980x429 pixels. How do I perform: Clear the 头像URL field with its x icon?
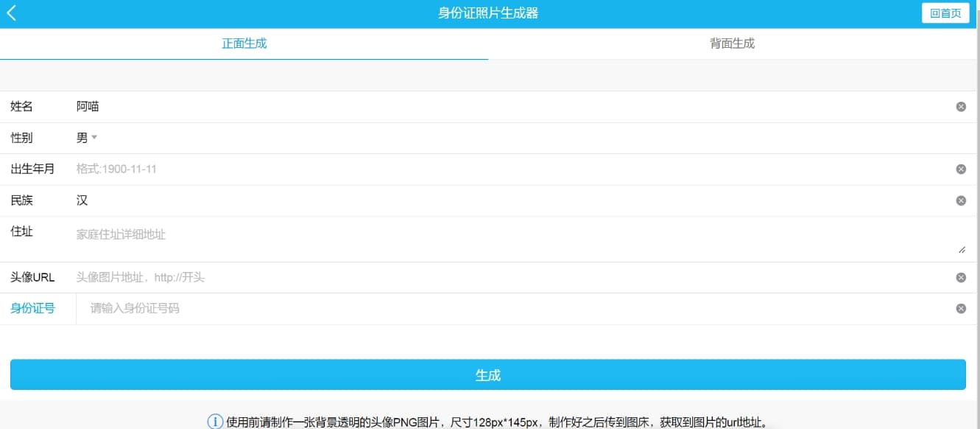click(961, 277)
